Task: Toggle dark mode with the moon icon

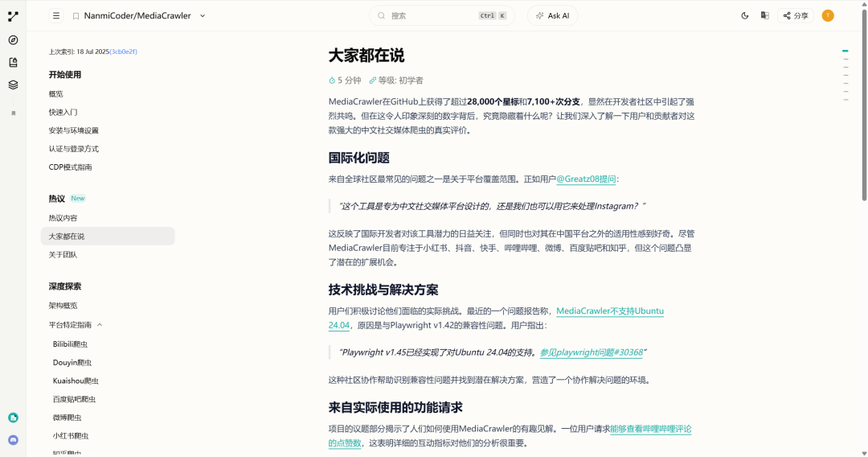Action: point(744,15)
